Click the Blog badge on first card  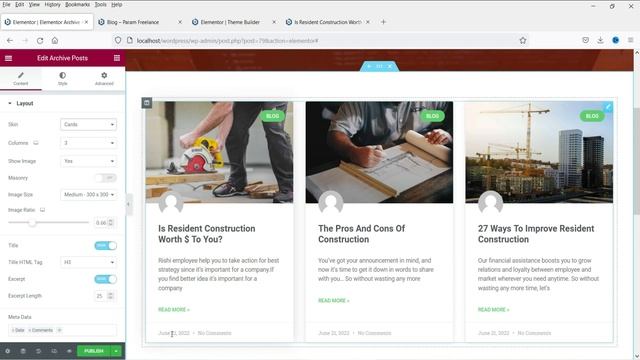(272, 116)
